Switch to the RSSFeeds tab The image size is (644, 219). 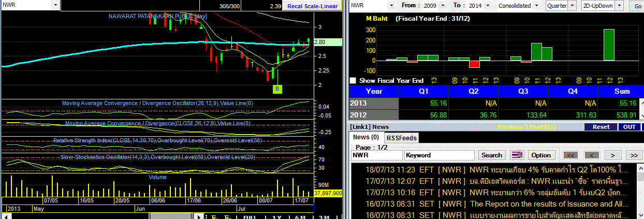click(x=402, y=138)
